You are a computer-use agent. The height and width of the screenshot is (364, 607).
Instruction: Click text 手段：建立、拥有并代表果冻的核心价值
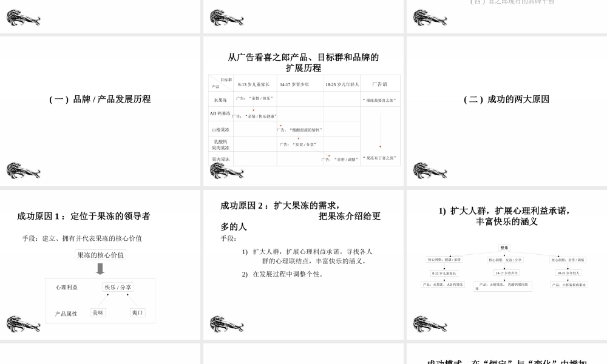coord(82,238)
